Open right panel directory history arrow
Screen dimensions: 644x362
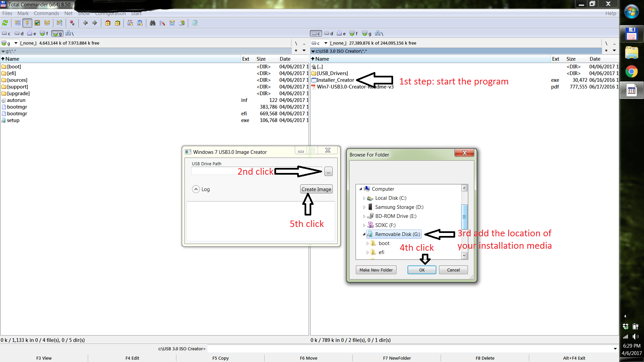click(614, 51)
